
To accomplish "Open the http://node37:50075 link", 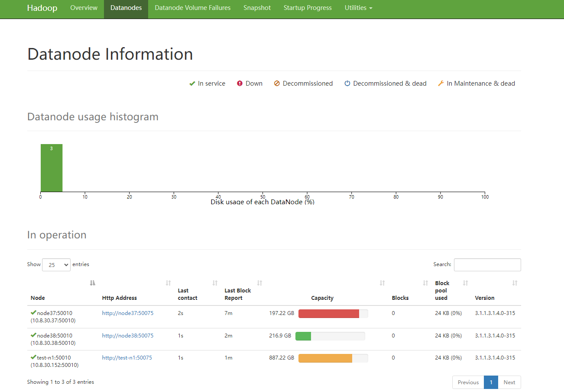I will (x=128, y=313).
